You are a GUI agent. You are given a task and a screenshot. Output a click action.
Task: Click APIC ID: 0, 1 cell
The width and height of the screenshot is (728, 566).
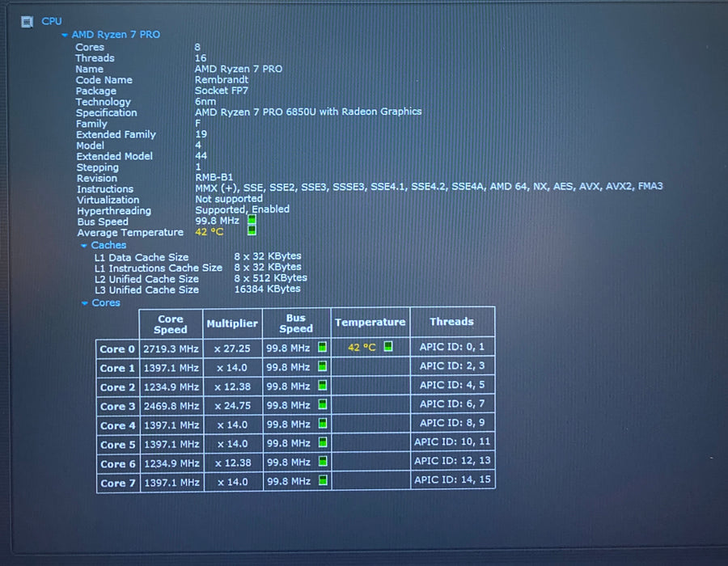452,347
